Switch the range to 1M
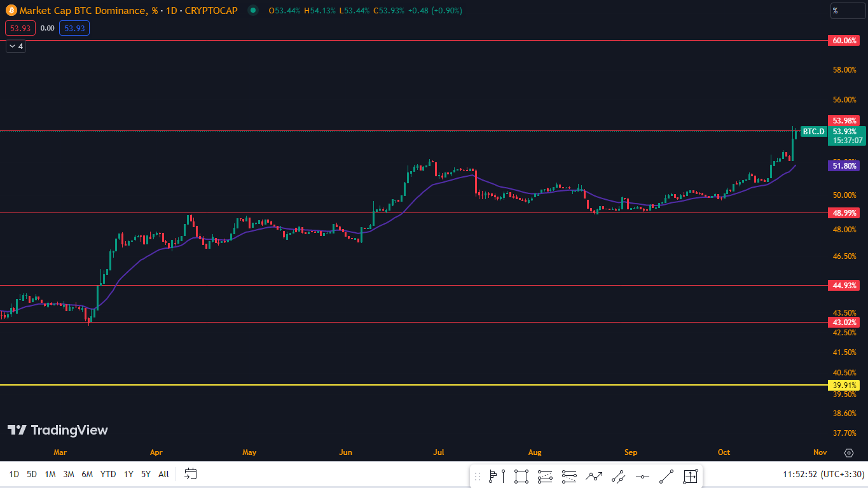868x488 pixels. click(50, 474)
